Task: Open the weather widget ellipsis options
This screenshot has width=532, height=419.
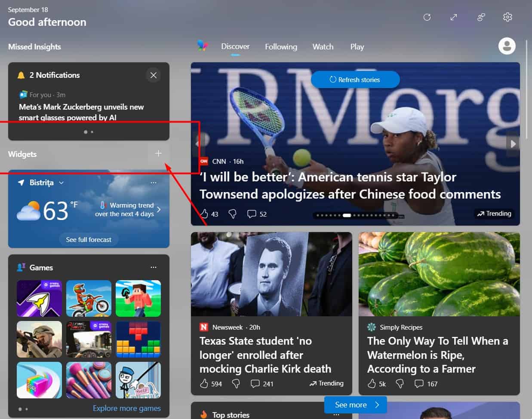Action: [154, 182]
